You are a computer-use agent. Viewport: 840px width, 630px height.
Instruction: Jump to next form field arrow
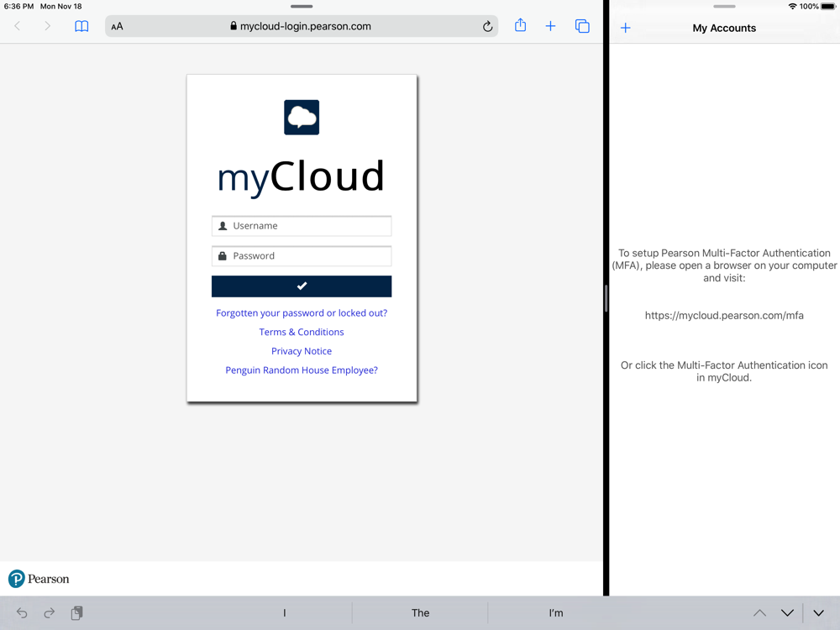click(788, 613)
